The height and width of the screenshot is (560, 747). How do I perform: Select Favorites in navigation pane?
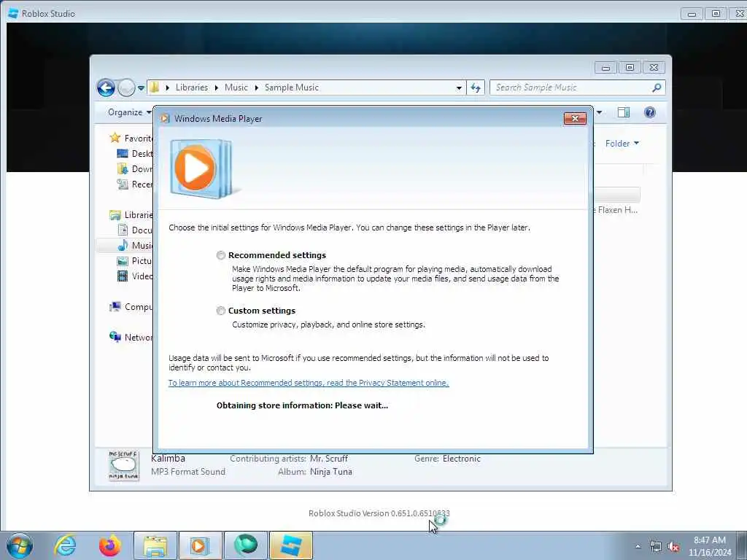131,138
